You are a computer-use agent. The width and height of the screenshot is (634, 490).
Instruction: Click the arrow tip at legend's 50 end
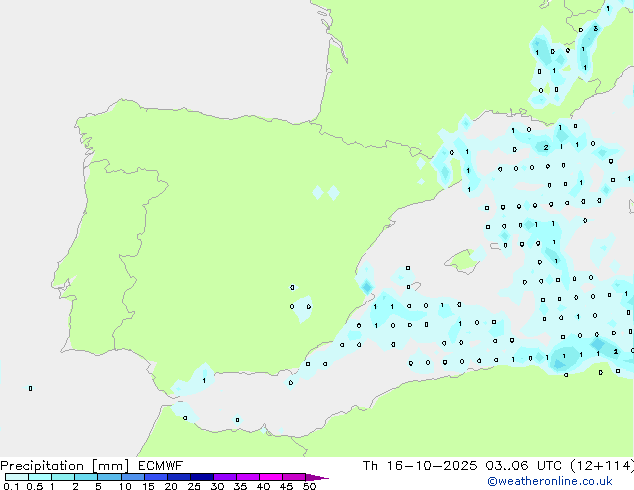(317, 477)
